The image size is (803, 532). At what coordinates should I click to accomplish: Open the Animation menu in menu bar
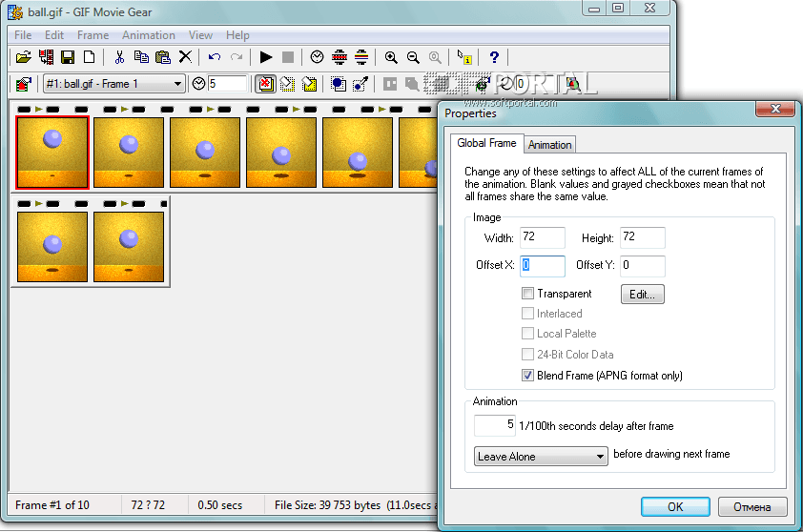[149, 35]
